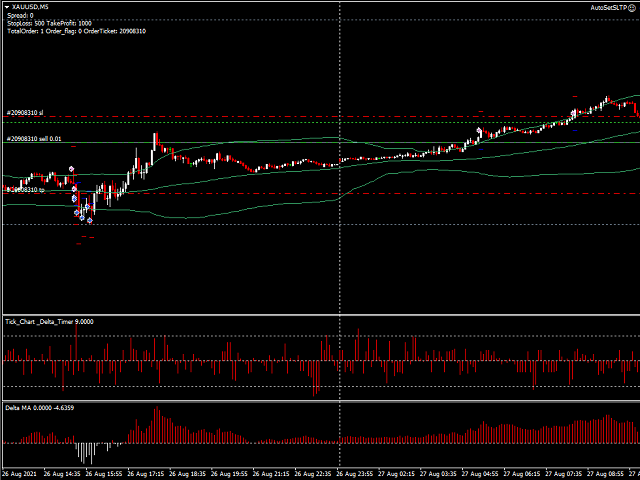Click the 26 Aug 2021 date on time axis
640x480 pixels.
pyautogui.click(x=20, y=473)
